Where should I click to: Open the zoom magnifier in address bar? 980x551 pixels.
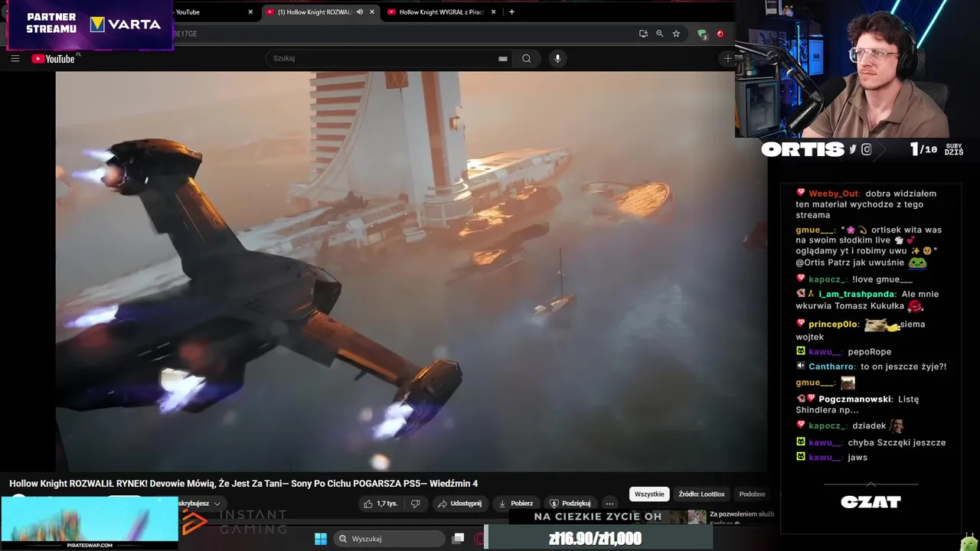click(x=660, y=34)
